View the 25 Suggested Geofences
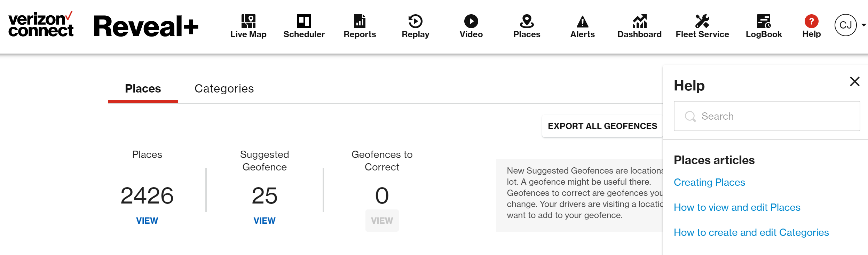Screen dimensions: 868x255 point(264,221)
